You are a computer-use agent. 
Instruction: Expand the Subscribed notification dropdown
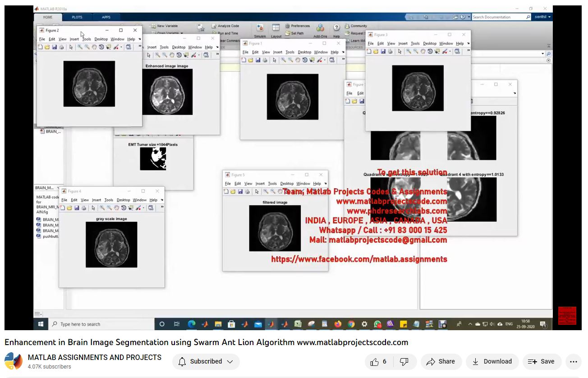tap(206, 361)
